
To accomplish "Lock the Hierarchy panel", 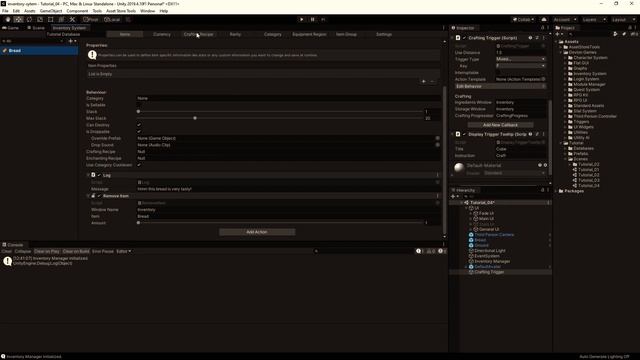I will pyautogui.click(x=542, y=190).
